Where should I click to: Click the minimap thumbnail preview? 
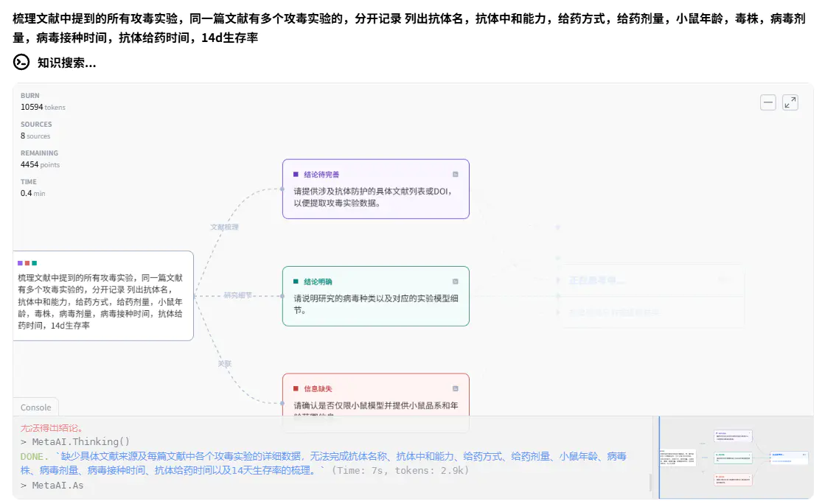coord(734,458)
